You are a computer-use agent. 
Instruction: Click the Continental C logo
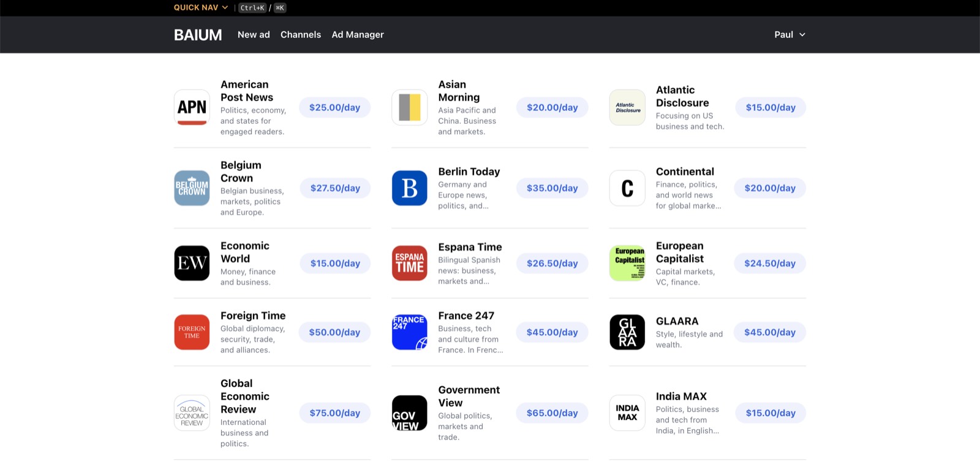[x=627, y=188]
